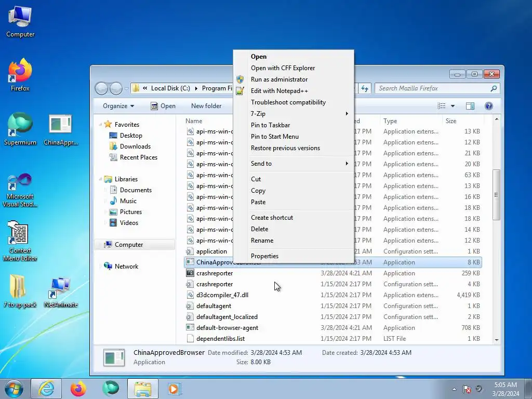Click Local Disk (C:) in the address bar
Viewport: 532px width, 399px height.
point(170,88)
